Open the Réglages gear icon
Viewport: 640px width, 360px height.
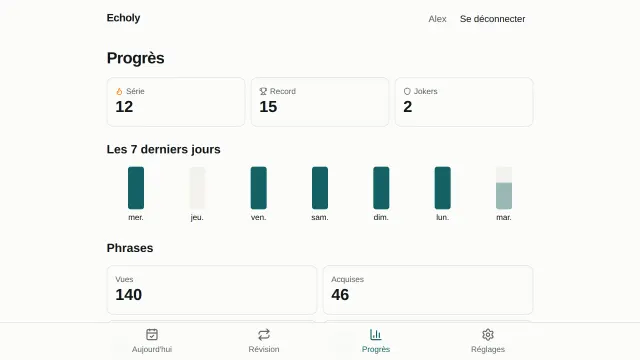pyautogui.click(x=488, y=335)
